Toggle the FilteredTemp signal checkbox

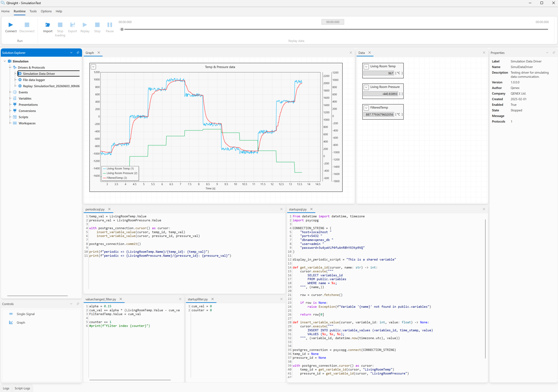(x=366, y=108)
